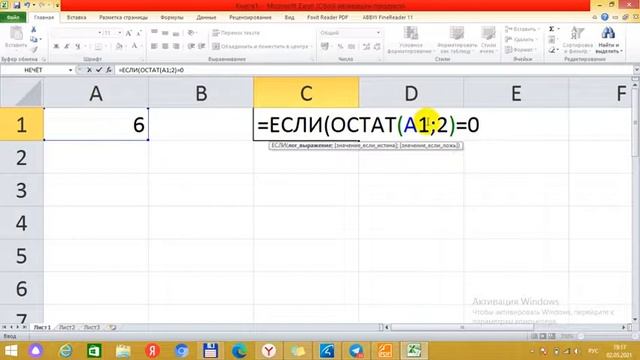The height and width of the screenshot is (360, 640).
Task: Click the Format as Table icon
Action: coord(457,33)
